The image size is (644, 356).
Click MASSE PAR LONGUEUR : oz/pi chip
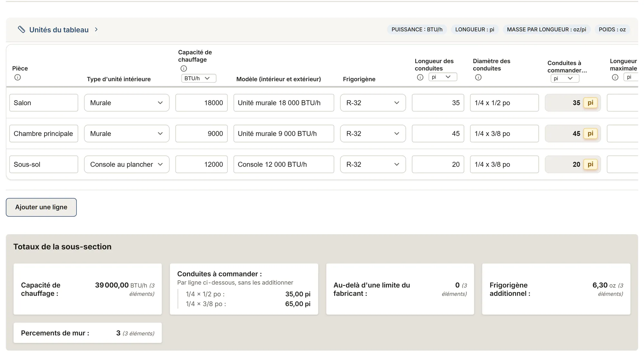point(546,30)
